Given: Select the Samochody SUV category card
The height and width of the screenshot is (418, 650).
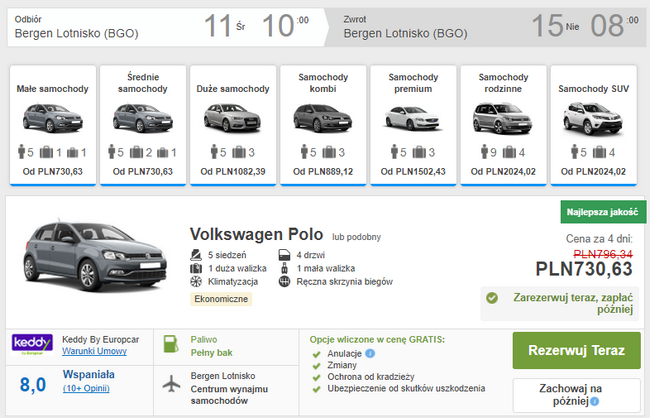Looking at the screenshot, I should coord(594,125).
